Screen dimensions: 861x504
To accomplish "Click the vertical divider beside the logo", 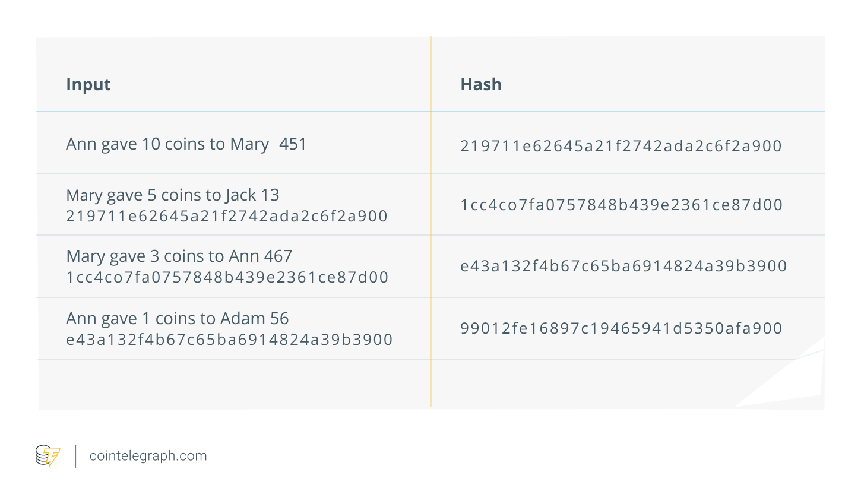I will point(75,456).
